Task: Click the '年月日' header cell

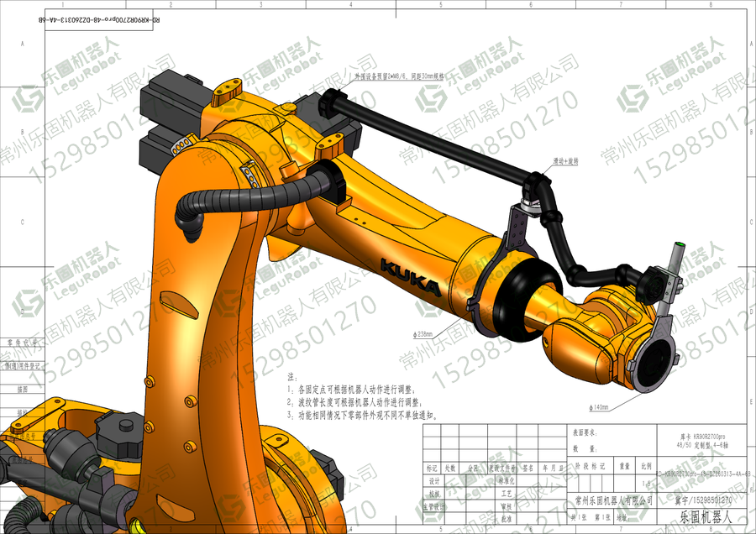Action: [553, 468]
